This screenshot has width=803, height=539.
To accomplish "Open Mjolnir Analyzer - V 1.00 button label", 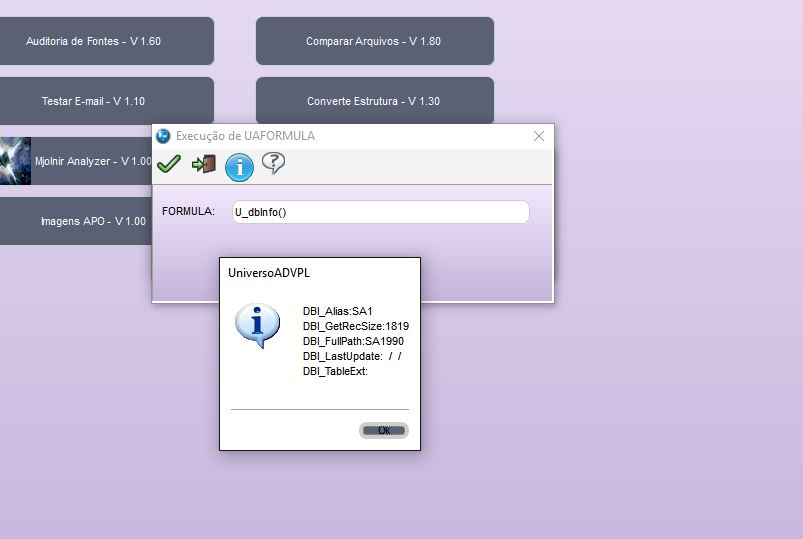I will point(93,161).
